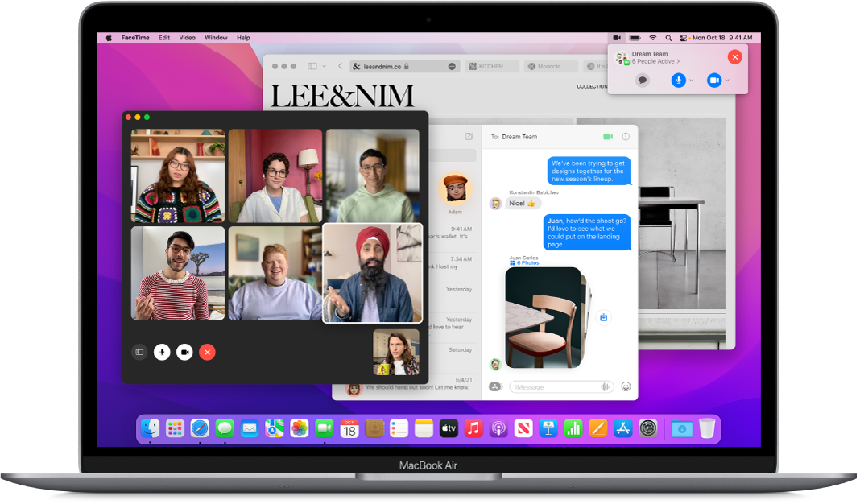This screenshot has height=504, width=860.
Task: Open Safari from the Dock
Action: point(200,428)
